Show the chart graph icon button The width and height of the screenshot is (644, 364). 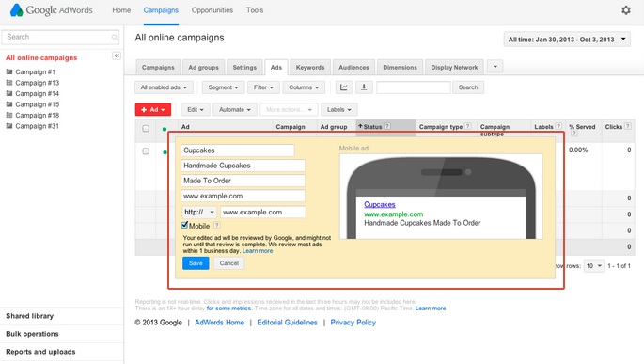tap(344, 87)
